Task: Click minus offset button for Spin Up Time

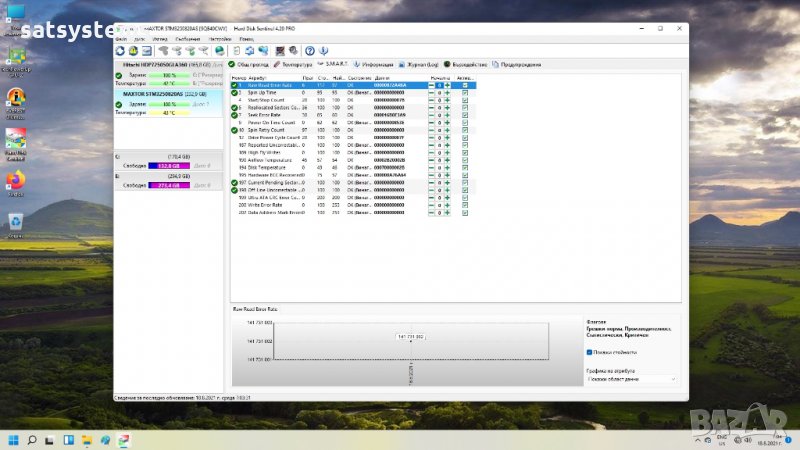Action: click(431, 93)
